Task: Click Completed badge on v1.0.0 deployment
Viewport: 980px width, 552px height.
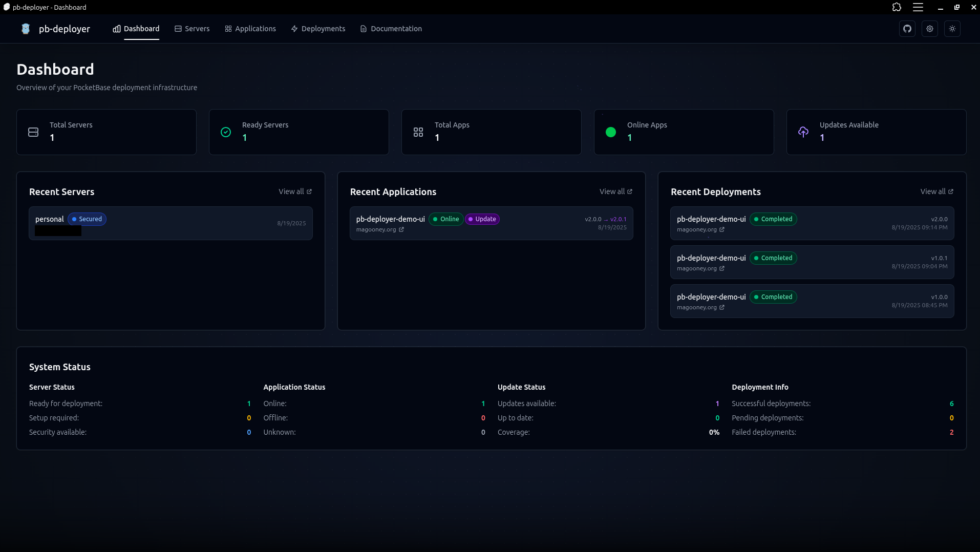Action: [773, 297]
